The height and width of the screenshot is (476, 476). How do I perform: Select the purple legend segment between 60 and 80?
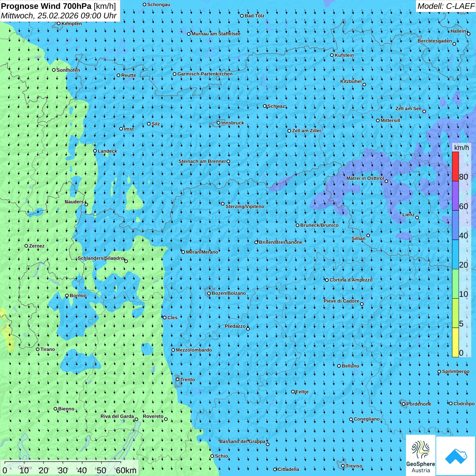pos(455,196)
